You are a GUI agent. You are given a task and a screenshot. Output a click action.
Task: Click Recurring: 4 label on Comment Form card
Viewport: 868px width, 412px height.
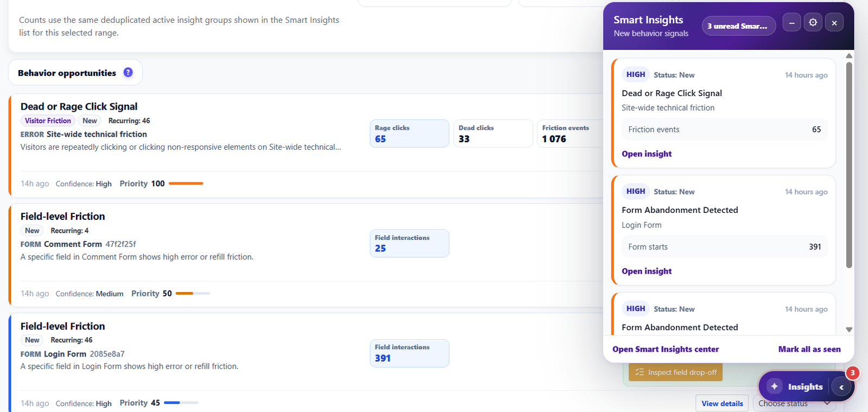click(69, 231)
